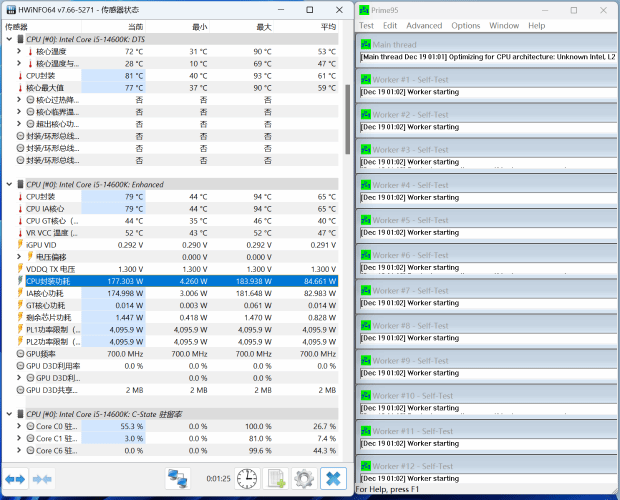Expand the 电压偏移 row
This screenshot has width=620, height=500.
(x=19, y=257)
